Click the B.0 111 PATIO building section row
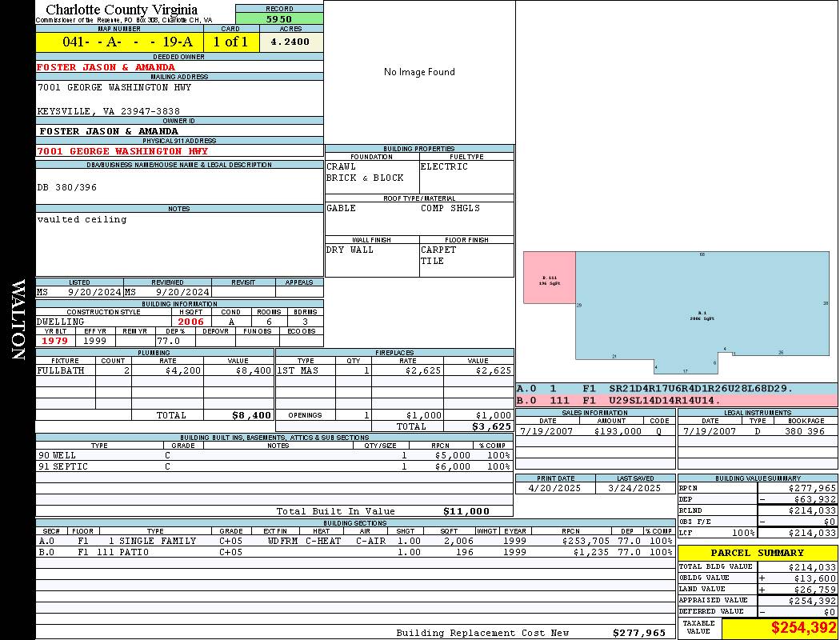Screen dimensions: 840x640 (355, 552)
